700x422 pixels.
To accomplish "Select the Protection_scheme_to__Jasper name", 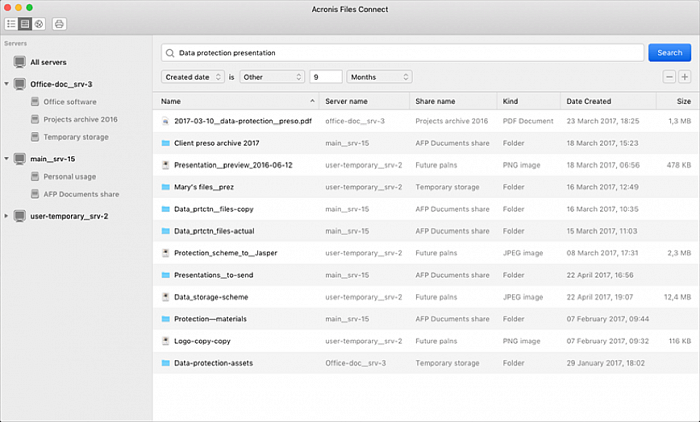I will tap(225, 253).
